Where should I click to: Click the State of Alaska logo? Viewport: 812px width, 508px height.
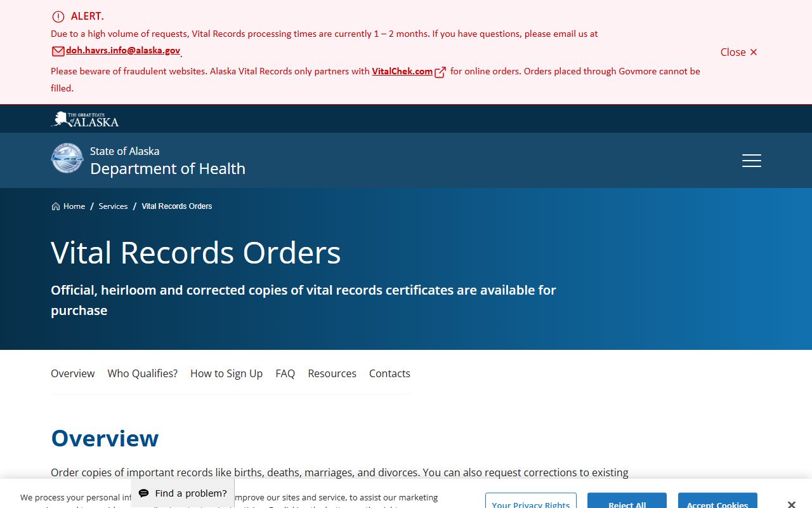[x=85, y=119]
